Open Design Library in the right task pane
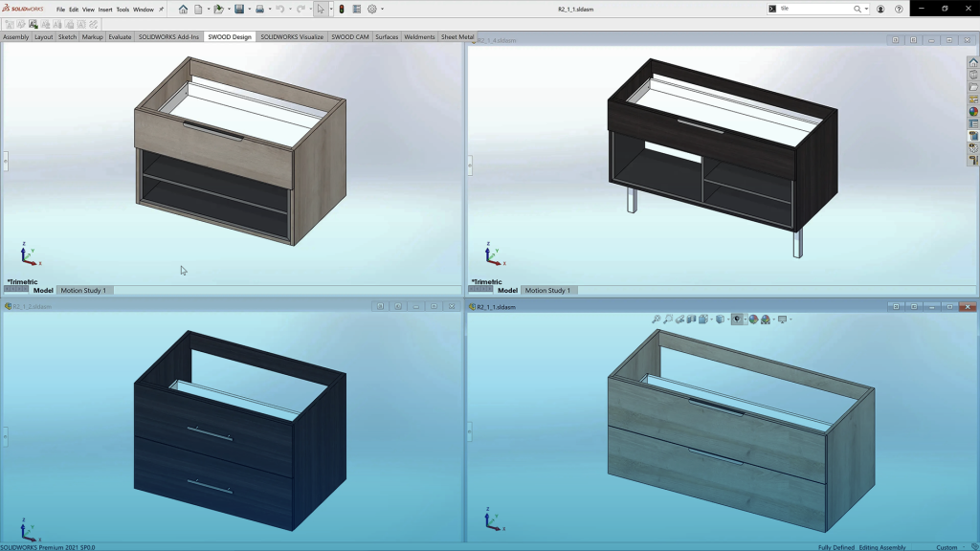 (x=973, y=75)
